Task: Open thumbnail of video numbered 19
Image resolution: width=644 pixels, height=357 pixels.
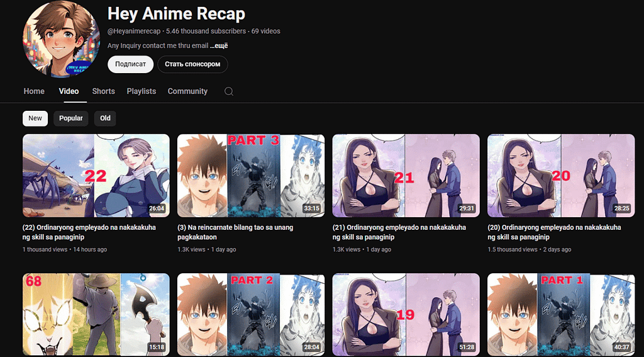Action: [406, 315]
